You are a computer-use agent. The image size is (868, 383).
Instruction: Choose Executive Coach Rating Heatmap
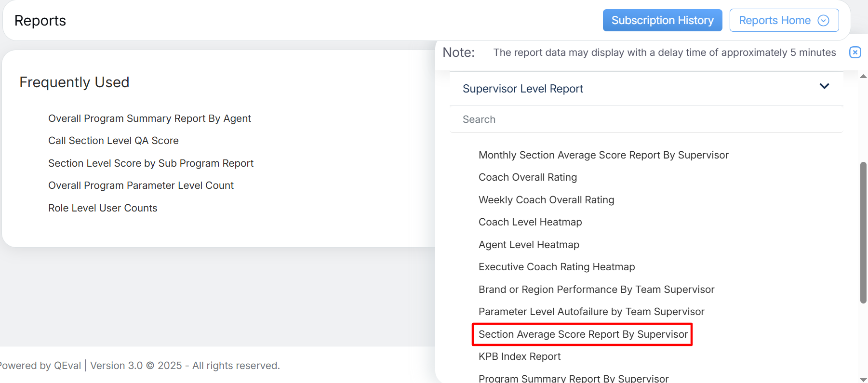[x=557, y=267]
